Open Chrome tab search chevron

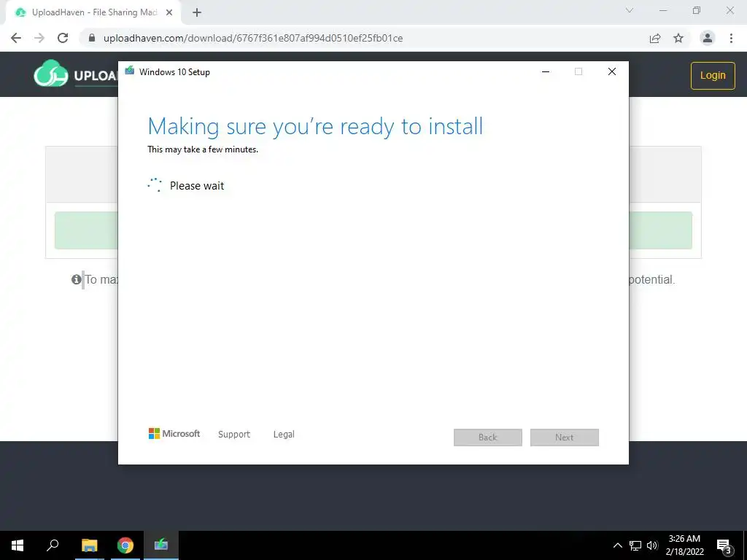[630, 10]
